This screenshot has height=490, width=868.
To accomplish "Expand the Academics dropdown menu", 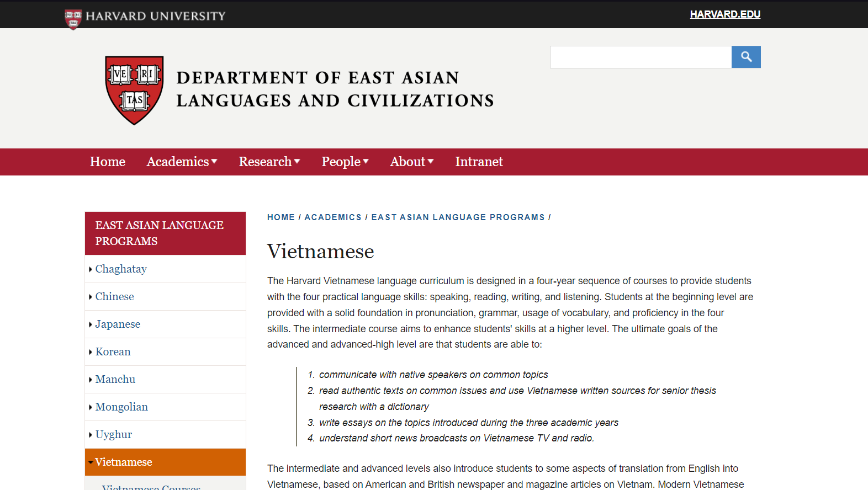I will (x=182, y=162).
